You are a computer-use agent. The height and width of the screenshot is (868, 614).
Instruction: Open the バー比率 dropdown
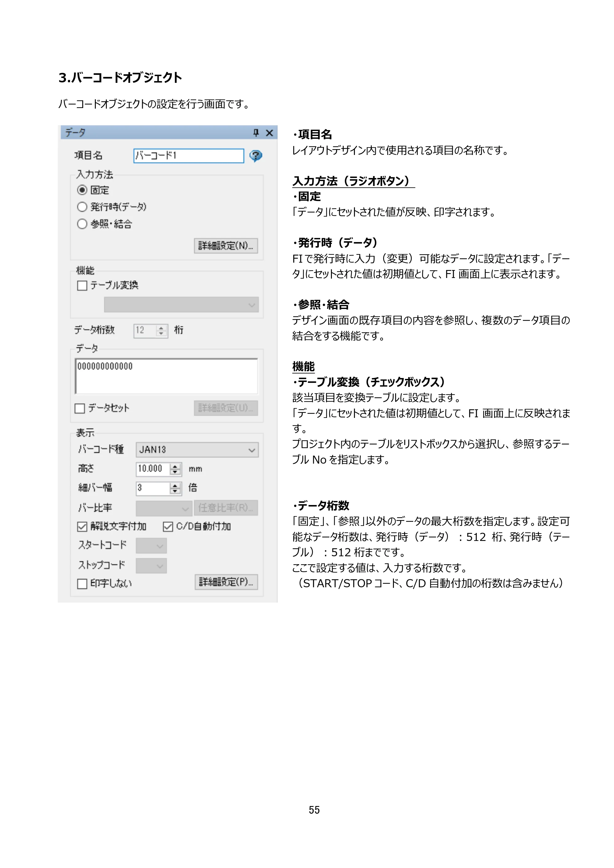click(x=163, y=508)
